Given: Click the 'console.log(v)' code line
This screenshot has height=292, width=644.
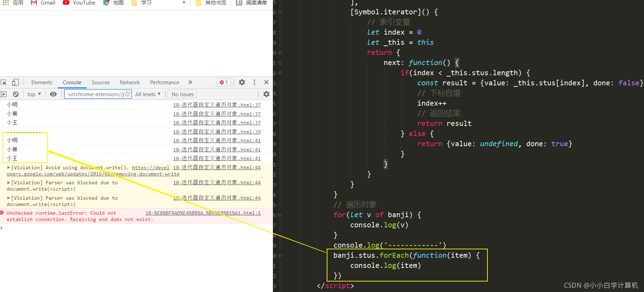Looking at the screenshot, I should [379, 225].
